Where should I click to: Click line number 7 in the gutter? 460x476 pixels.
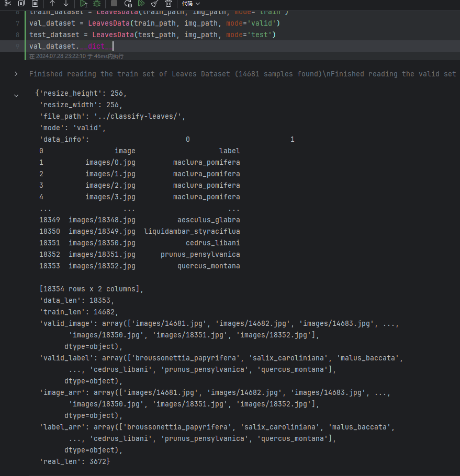coord(18,24)
